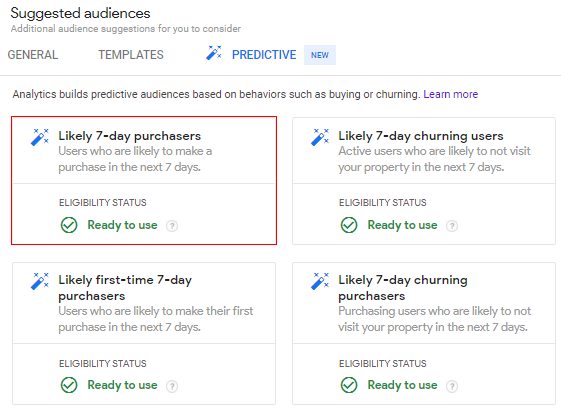The width and height of the screenshot is (561, 409).
Task: Click magic wand icon beside PREDICTIVE tab
Action: pos(214,53)
